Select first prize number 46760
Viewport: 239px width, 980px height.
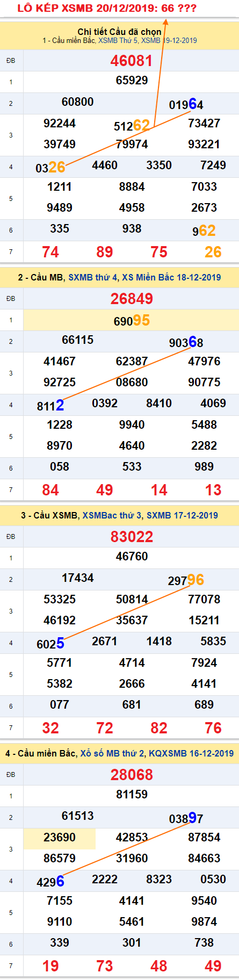(x=132, y=557)
